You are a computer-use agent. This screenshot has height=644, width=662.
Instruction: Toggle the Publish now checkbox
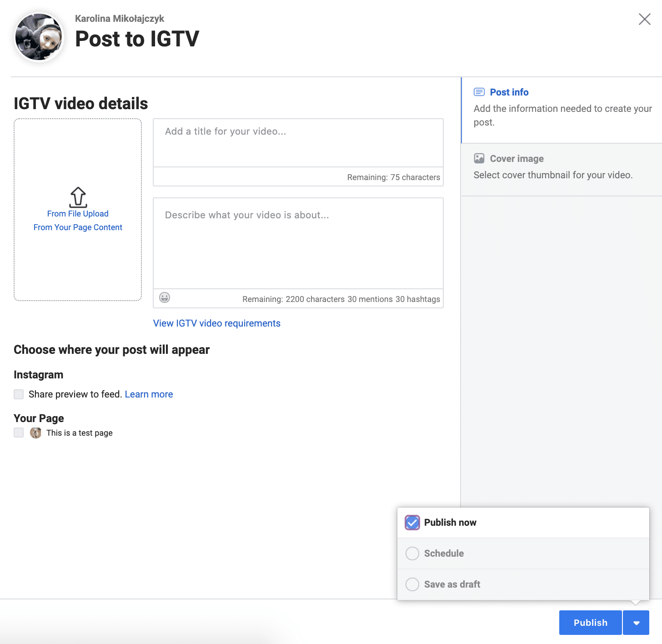tap(412, 523)
